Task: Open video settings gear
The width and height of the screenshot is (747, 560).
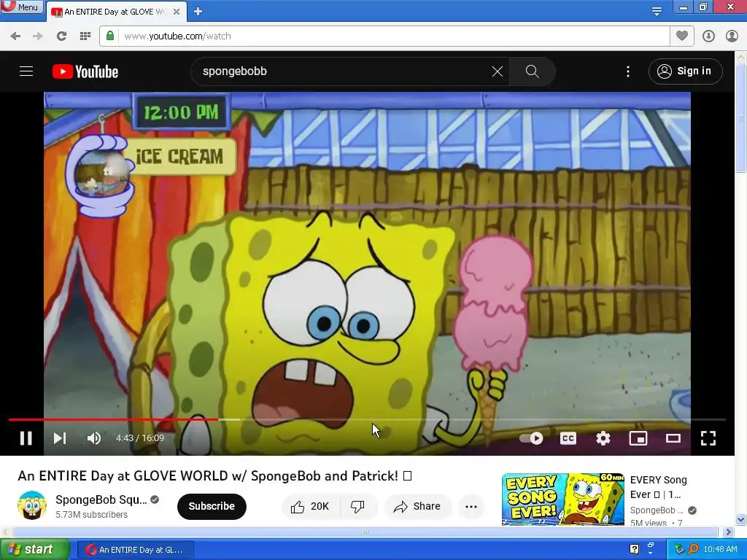Action: click(603, 438)
